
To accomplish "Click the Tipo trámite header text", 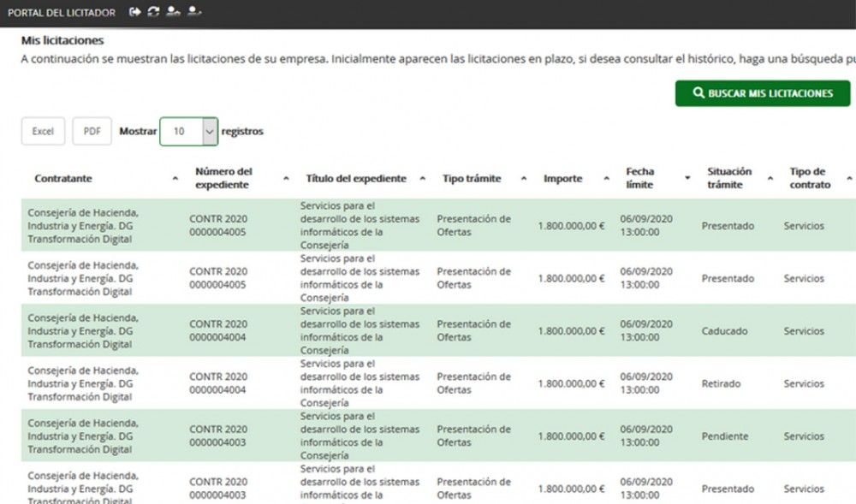I will tap(472, 178).
